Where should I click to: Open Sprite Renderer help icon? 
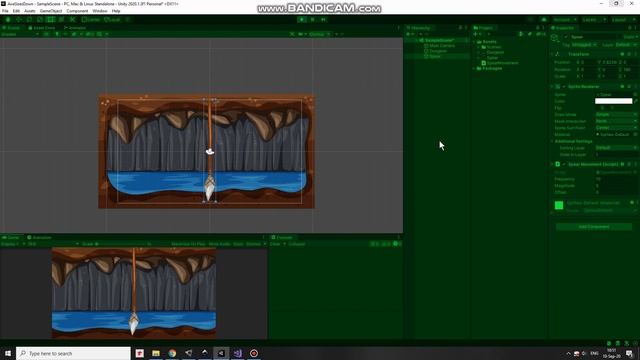[x=622, y=87]
